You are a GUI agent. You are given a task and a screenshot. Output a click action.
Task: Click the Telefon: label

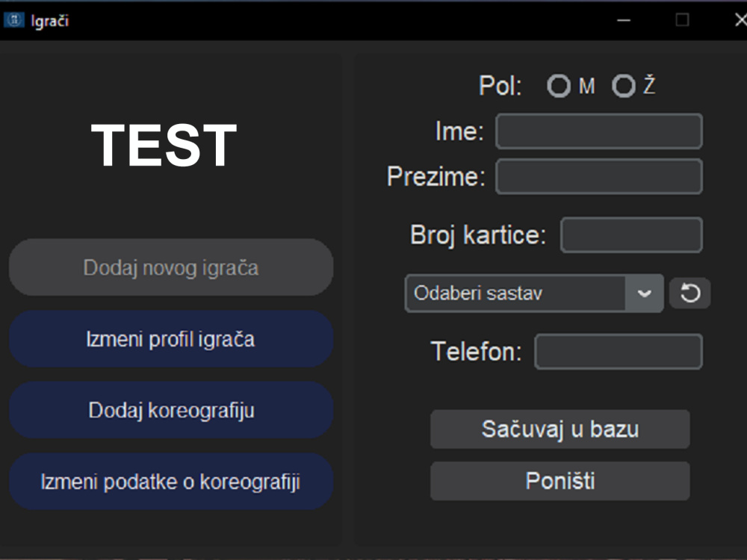pos(476,352)
